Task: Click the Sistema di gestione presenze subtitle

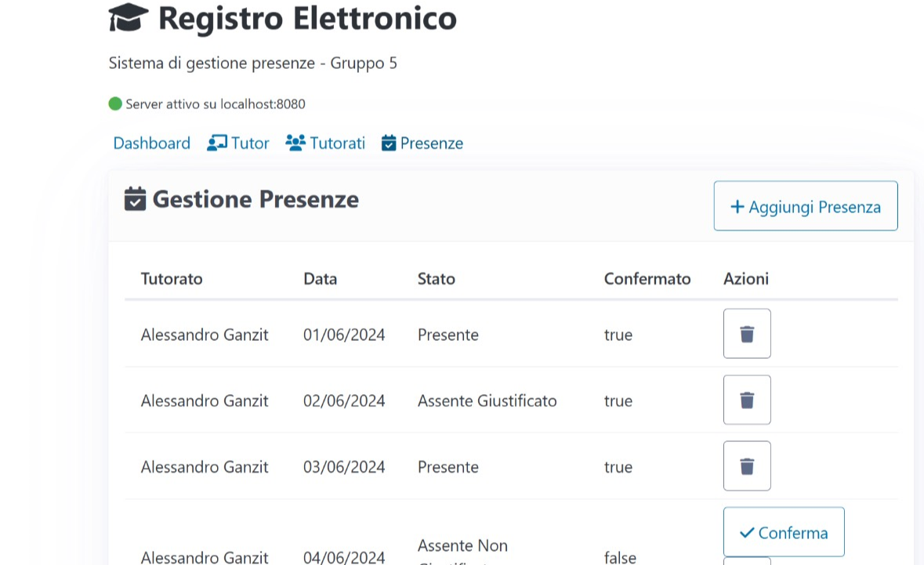Action: pyautogui.click(x=253, y=63)
